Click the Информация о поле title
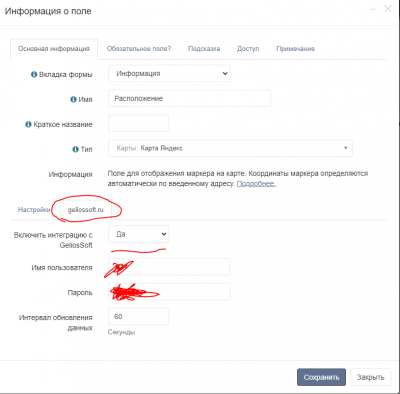 pyautogui.click(x=48, y=11)
